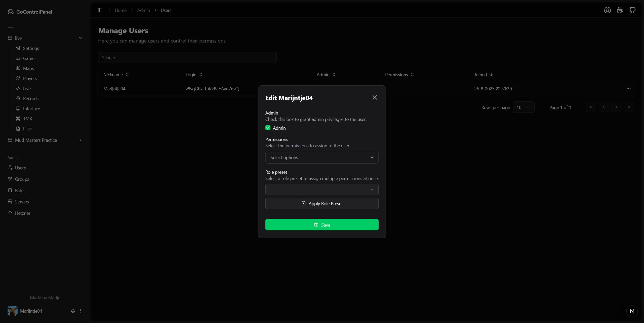
Task: Go to Records in sidebar
Action: coord(31,98)
